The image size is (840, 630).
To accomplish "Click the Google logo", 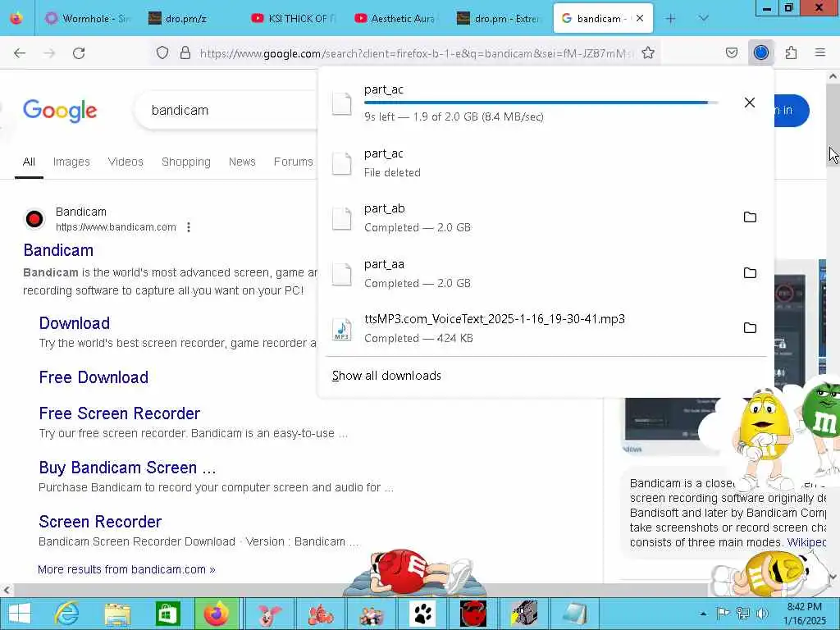I will coord(60,111).
